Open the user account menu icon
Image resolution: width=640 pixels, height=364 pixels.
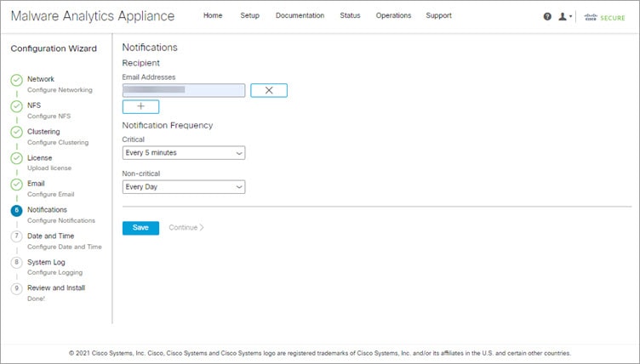(x=565, y=16)
